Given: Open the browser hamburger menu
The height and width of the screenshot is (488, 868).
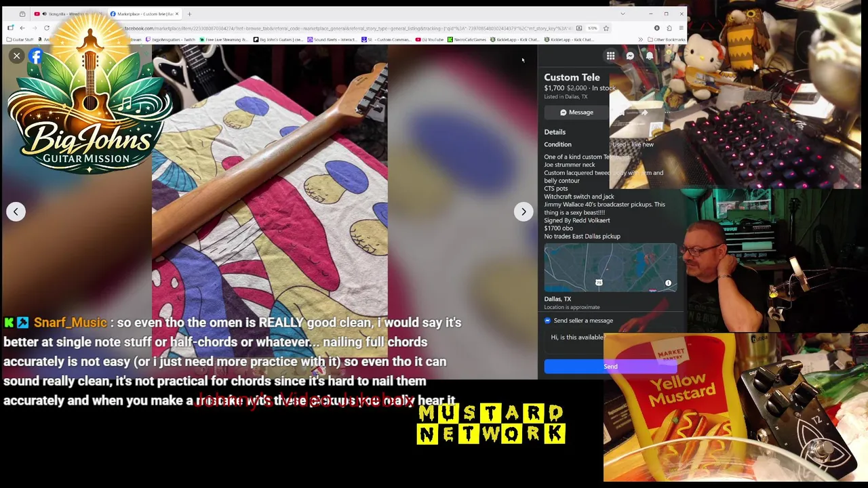Looking at the screenshot, I should (681, 28).
